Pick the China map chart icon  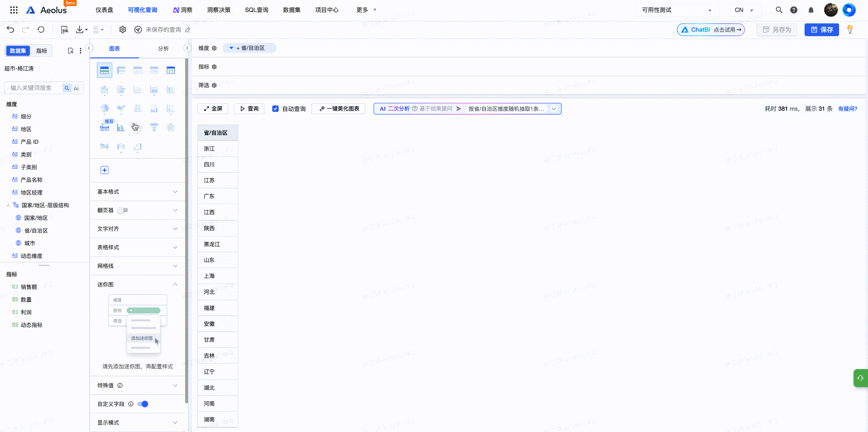coord(121,108)
